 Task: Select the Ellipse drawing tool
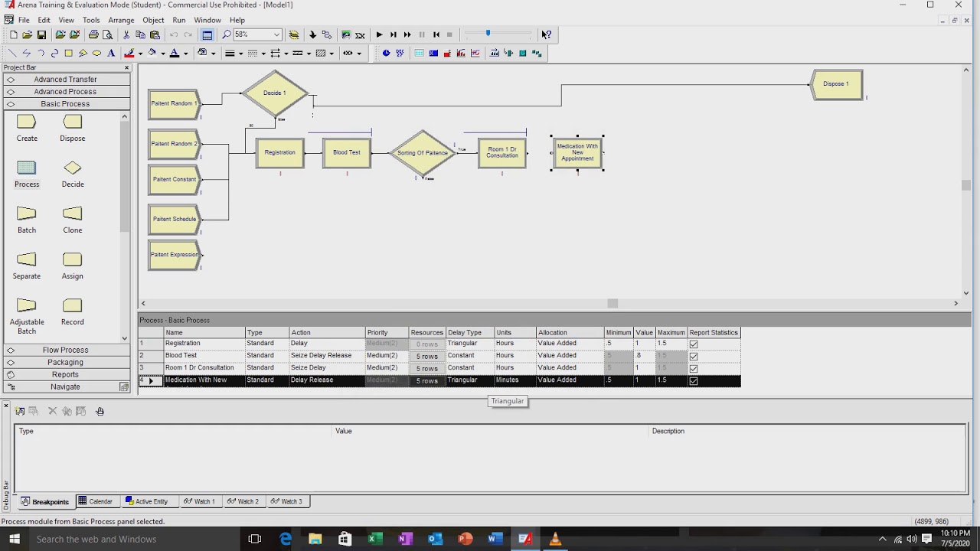pyautogui.click(x=96, y=53)
